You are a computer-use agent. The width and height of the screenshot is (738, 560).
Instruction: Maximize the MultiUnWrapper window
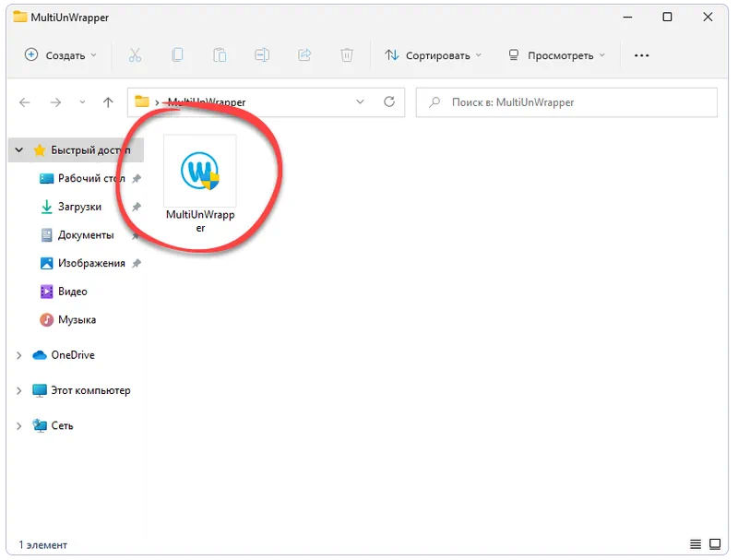click(x=667, y=17)
